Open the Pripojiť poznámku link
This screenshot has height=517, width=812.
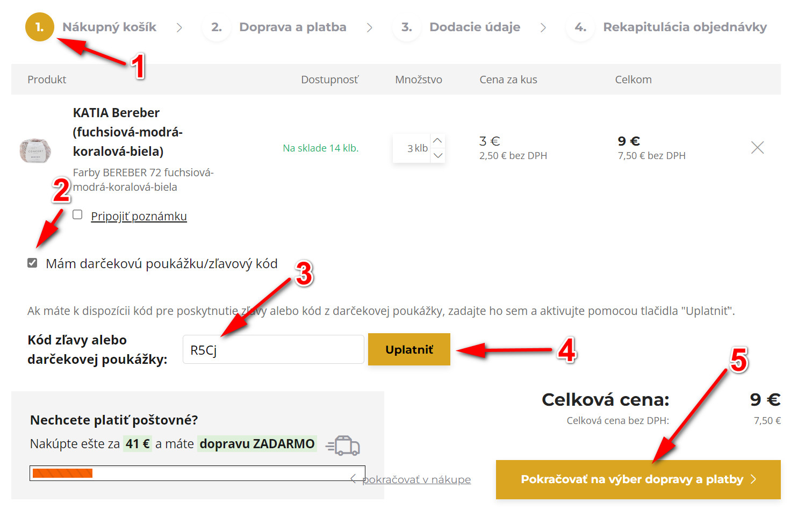139,216
